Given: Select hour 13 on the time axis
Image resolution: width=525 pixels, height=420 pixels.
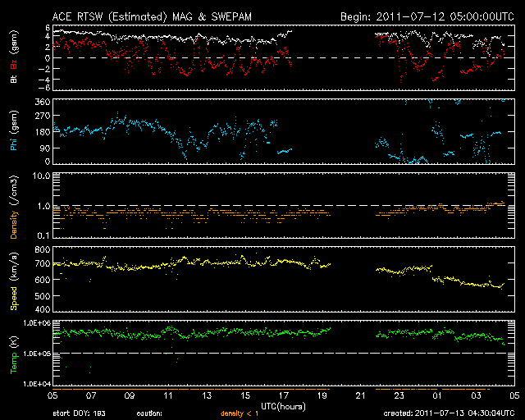Looking at the screenshot, I should tap(208, 395).
